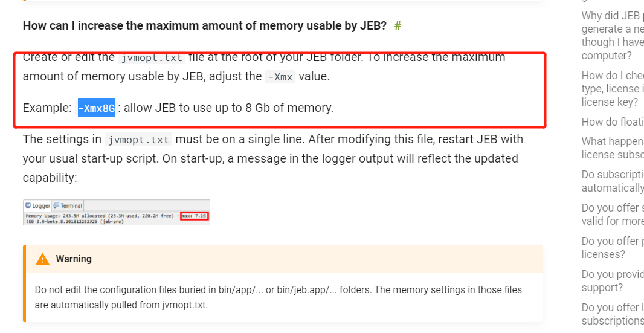The width and height of the screenshot is (644, 333).
Task: Open sidebar link "How do I che..." license key
Action: click(613, 88)
